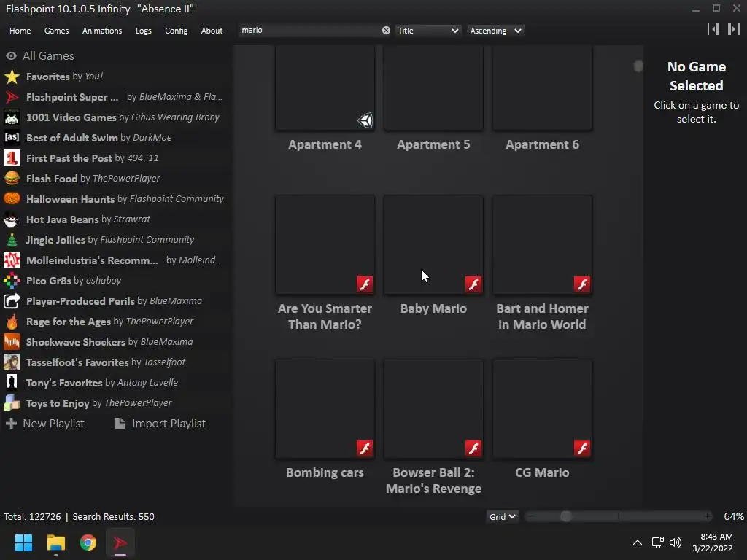The image size is (747, 560).
Task: Open Google Chrome from the taskbar
Action: click(x=88, y=542)
